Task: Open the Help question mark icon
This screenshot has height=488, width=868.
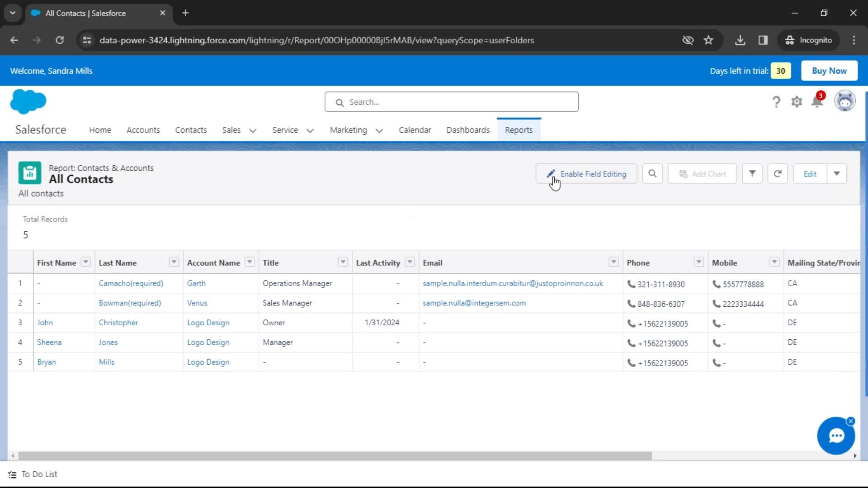Action: 776,102
